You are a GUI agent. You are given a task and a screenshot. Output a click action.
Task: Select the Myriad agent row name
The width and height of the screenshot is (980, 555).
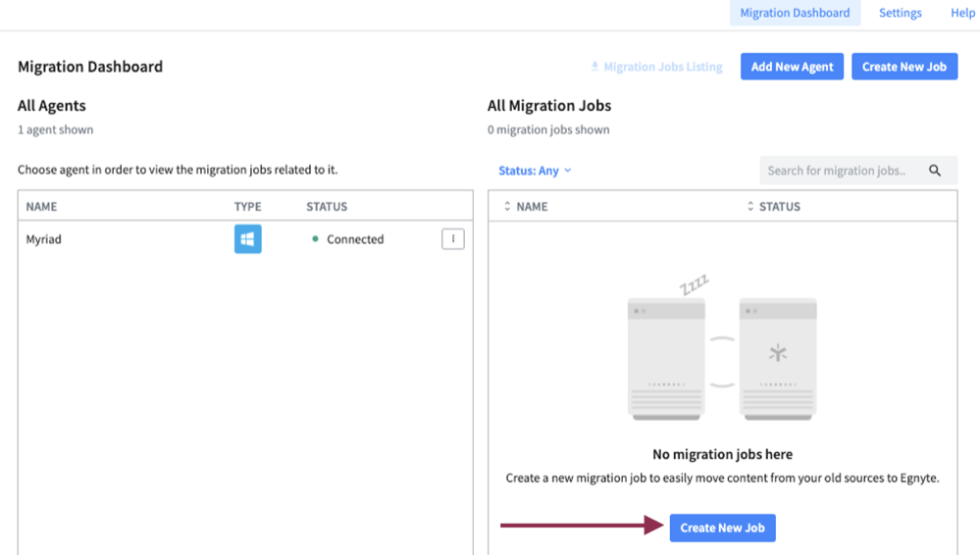tap(44, 239)
